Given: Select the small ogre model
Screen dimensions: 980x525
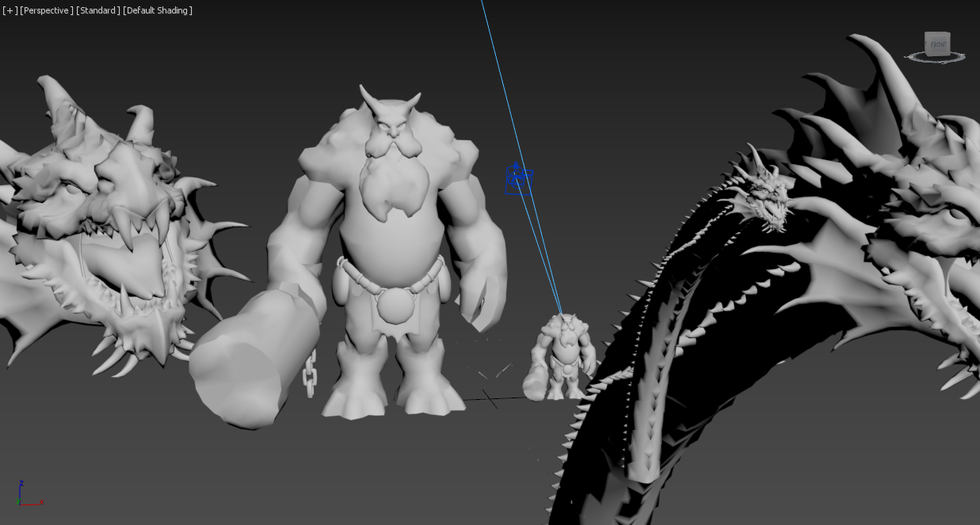Looking at the screenshot, I should coord(562,356).
